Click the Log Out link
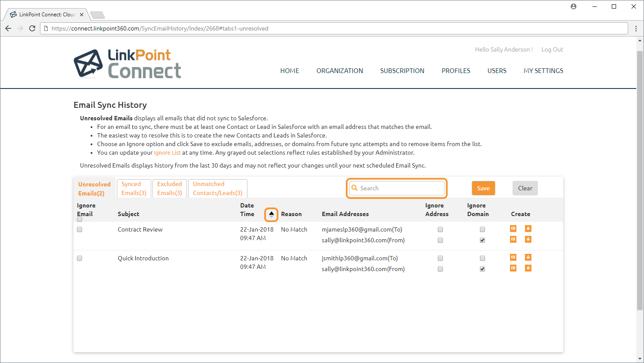This screenshot has width=644, height=363. (552, 49)
